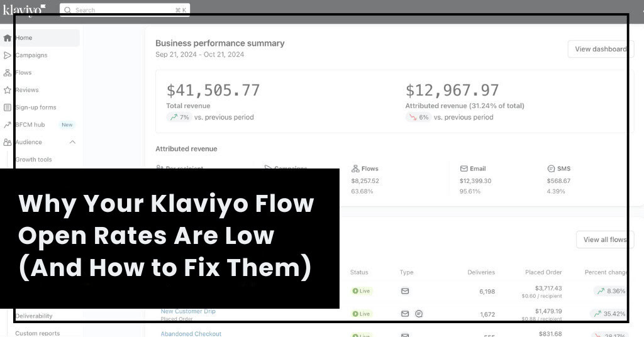Click the View dashboard button
This screenshot has width=644, height=337.
point(601,49)
